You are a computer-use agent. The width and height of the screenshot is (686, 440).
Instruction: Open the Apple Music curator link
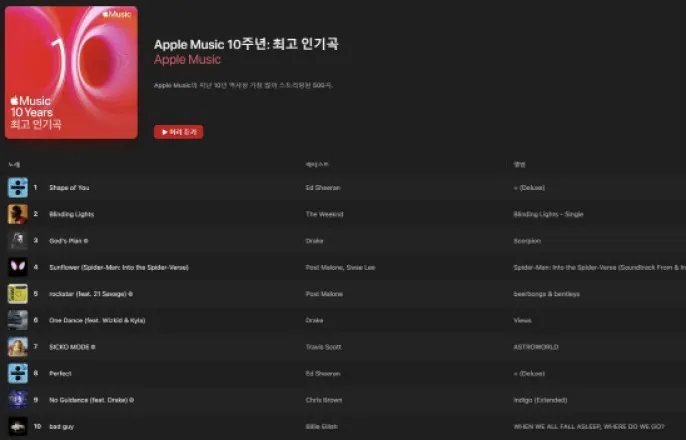pyautogui.click(x=187, y=59)
